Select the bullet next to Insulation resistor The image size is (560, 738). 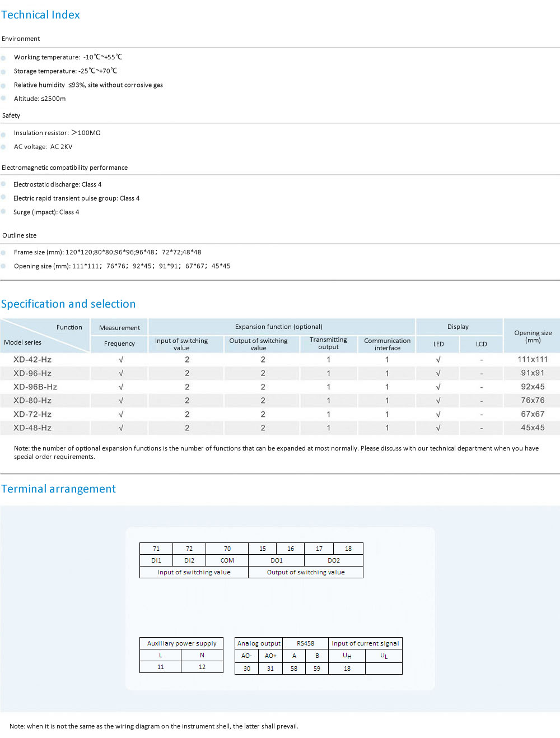(x=3, y=134)
